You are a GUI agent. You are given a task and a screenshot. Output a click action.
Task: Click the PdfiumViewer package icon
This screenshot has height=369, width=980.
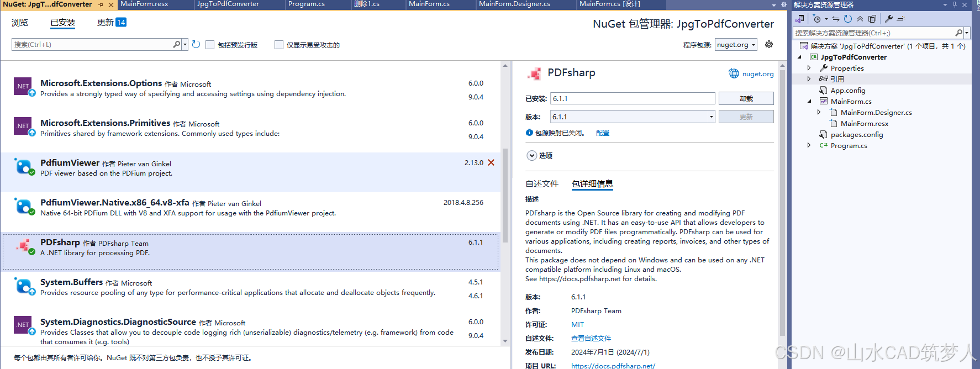pos(24,166)
